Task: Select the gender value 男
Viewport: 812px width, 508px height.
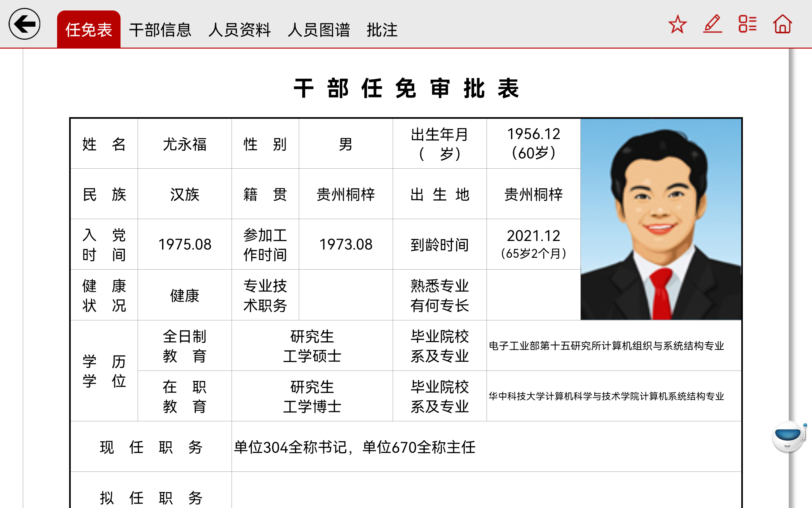Action: coord(346,144)
